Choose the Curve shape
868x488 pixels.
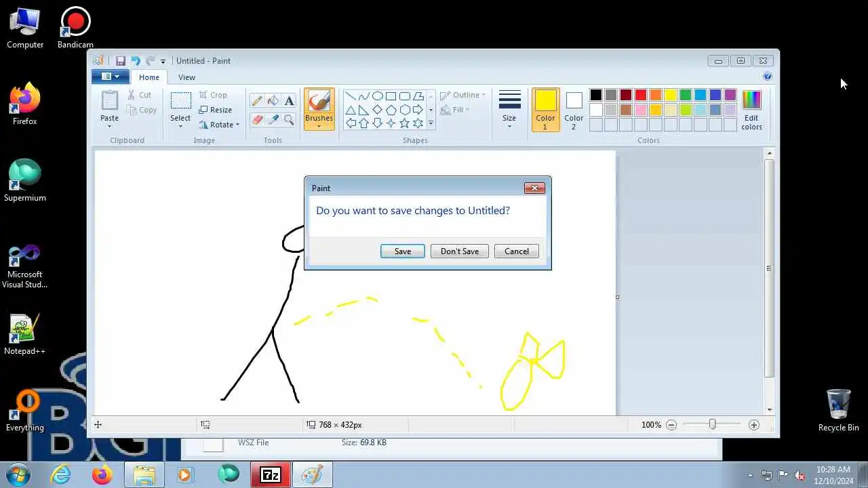tap(364, 96)
